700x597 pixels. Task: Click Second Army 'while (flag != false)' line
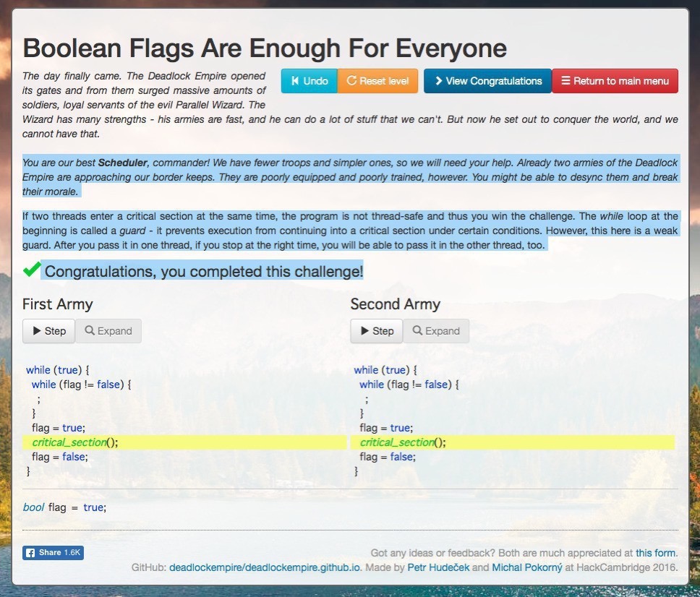pyautogui.click(x=409, y=385)
